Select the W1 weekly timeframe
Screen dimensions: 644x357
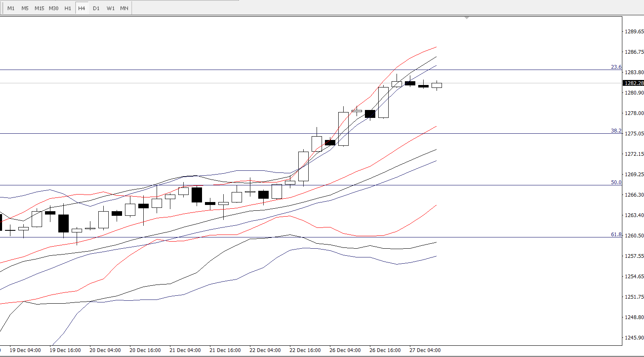pos(110,8)
